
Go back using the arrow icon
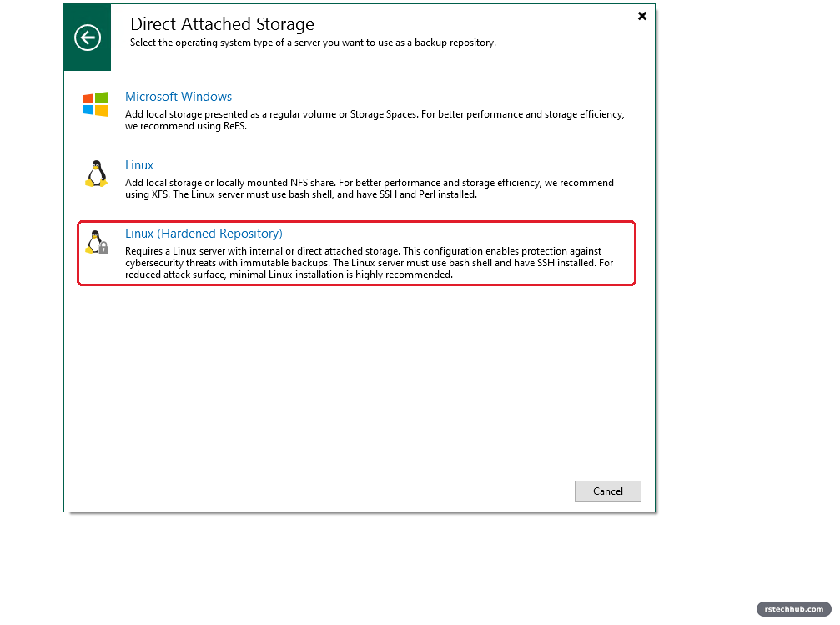tap(88, 38)
